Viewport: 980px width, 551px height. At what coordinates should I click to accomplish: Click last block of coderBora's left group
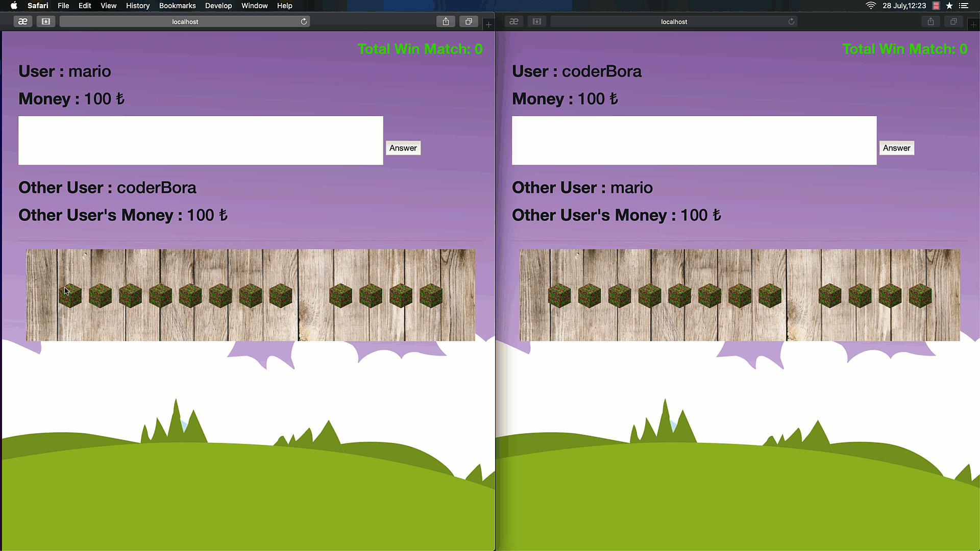(770, 296)
